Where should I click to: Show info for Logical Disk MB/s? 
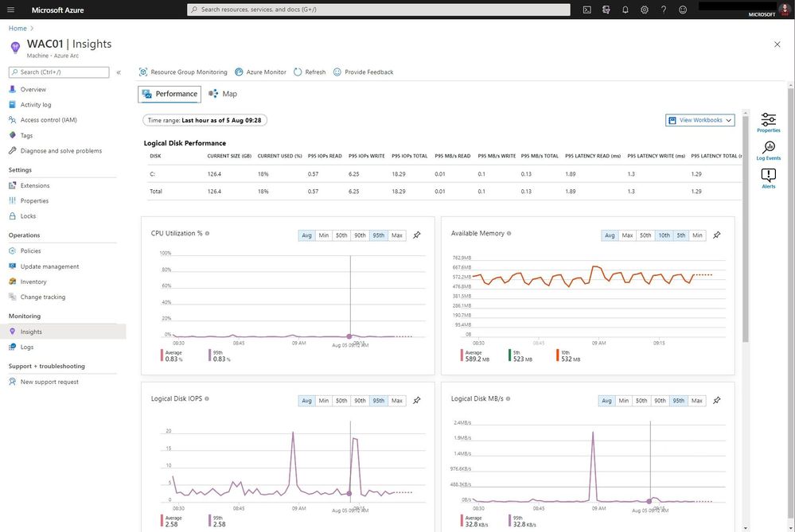pos(508,398)
